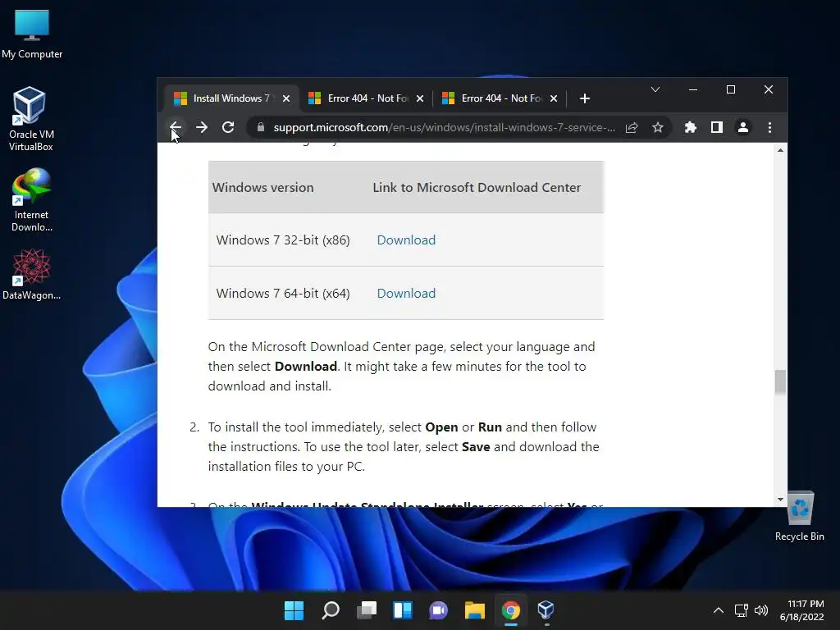The image size is (840, 630).
Task: Click the browser forward arrow
Action: 202,127
